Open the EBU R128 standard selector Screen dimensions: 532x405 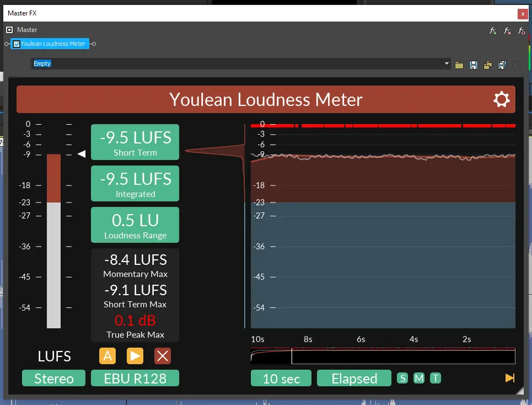[x=135, y=379]
